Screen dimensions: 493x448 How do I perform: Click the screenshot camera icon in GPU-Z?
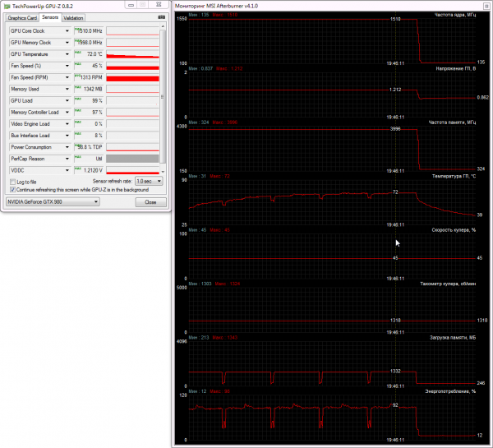pyautogui.click(x=162, y=17)
